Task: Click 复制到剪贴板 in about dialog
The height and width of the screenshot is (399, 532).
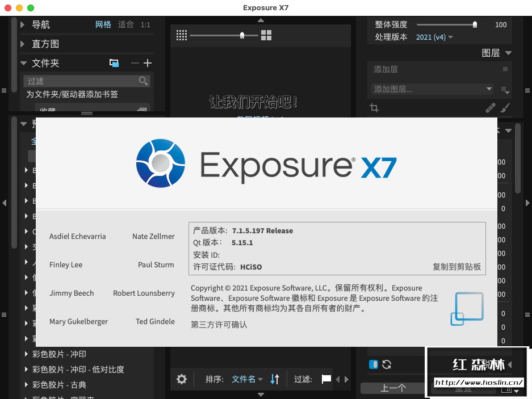Action: click(456, 267)
